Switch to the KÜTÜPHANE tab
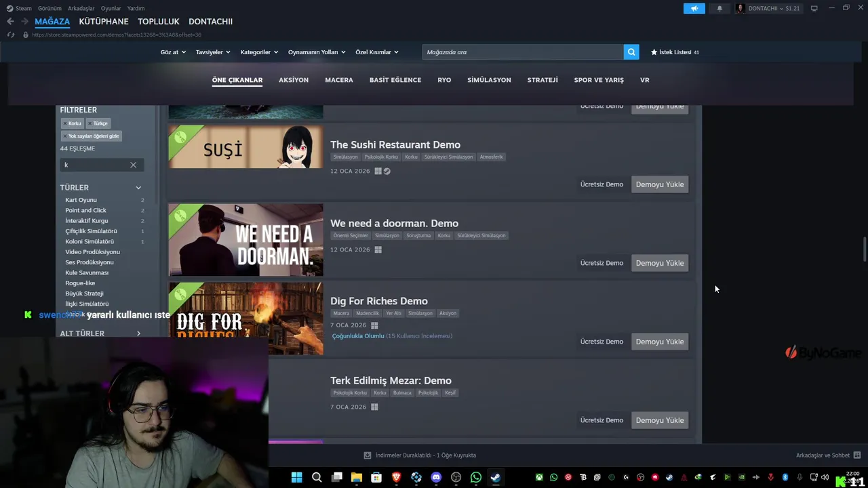The image size is (868, 488). [x=104, y=22]
